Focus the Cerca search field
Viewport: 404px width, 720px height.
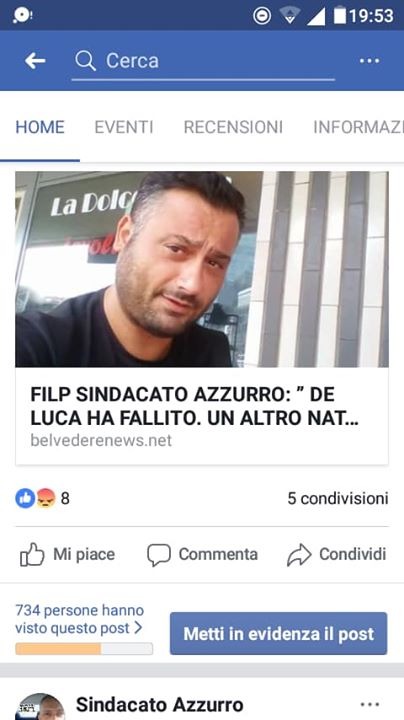203,62
